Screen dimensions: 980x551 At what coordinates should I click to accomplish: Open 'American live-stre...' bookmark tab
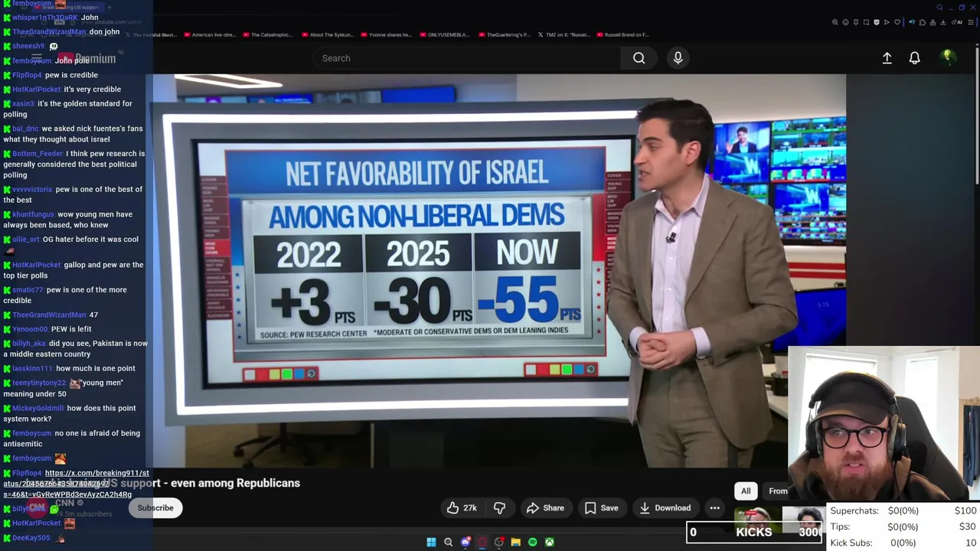(x=209, y=34)
